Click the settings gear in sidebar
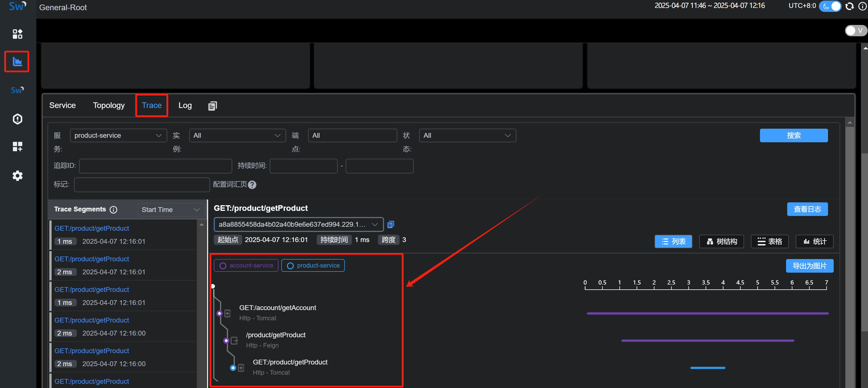The height and width of the screenshot is (388, 868). click(17, 175)
